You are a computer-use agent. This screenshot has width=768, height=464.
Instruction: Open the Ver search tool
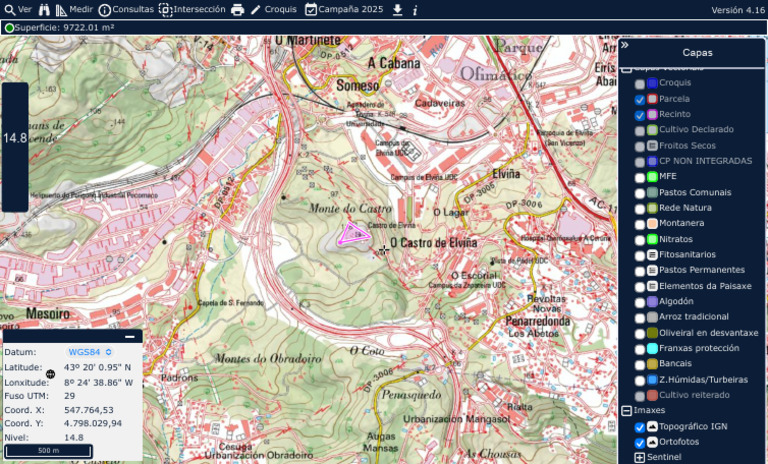(x=18, y=9)
